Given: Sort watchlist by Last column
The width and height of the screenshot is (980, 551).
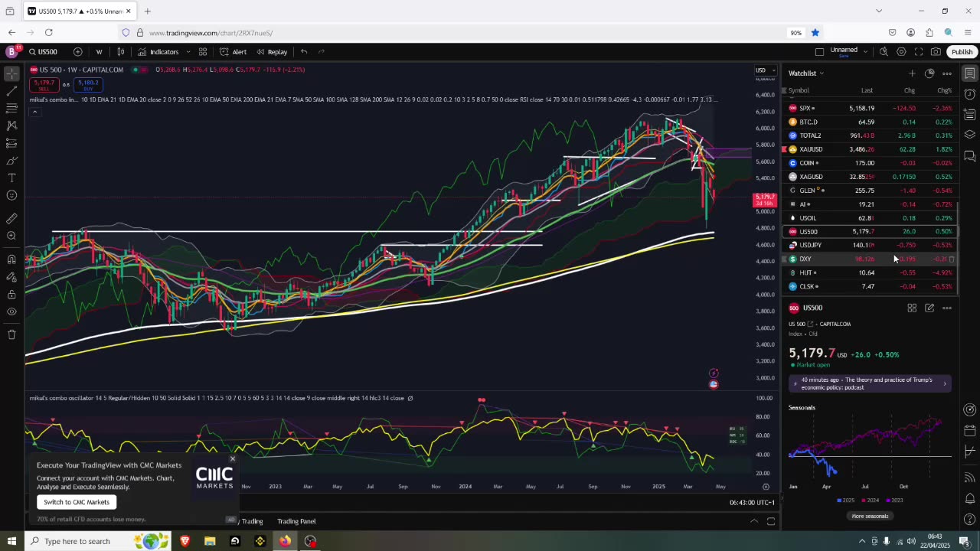Looking at the screenshot, I should [867, 90].
